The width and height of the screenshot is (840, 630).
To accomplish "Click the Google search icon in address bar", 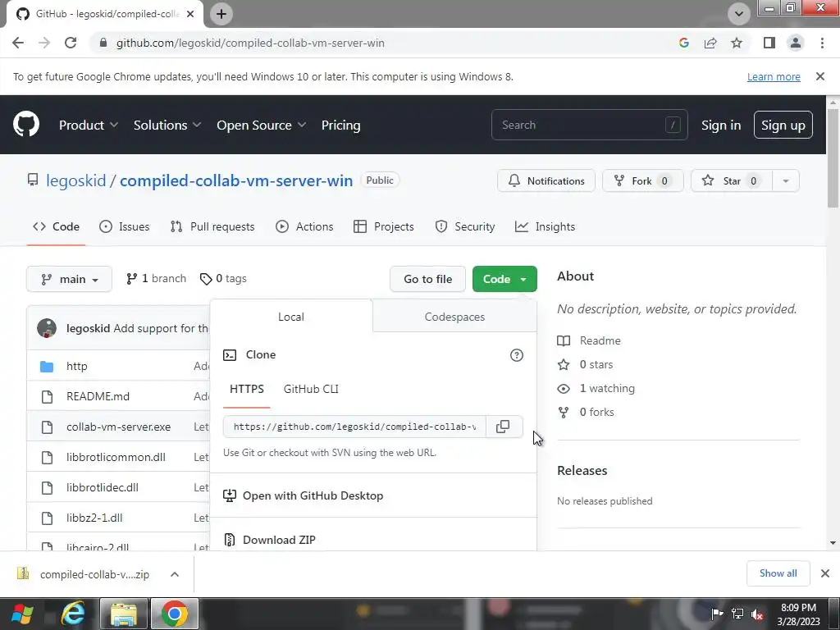I will coord(684,43).
